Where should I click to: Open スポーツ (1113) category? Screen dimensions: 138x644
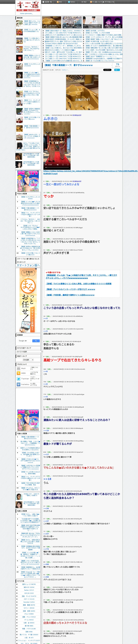click(x=29, y=599)
